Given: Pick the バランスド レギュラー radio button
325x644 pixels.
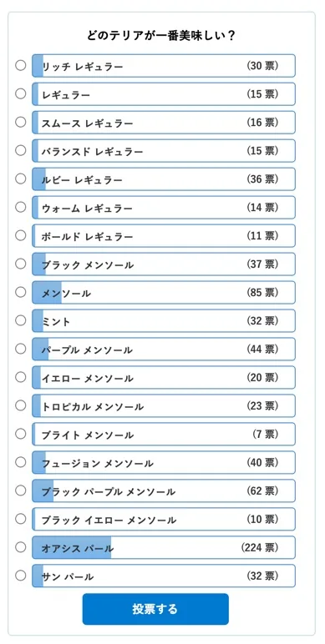Looking at the screenshot, I should (21, 150).
